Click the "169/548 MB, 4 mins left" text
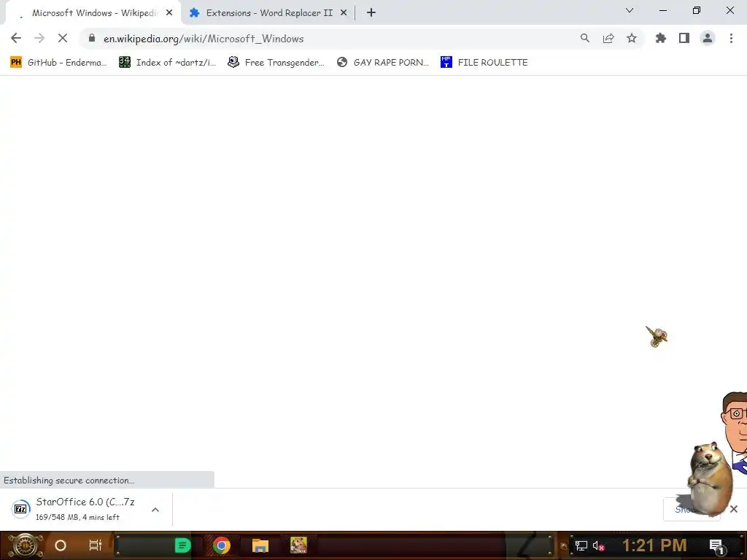Image resolution: width=747 pixels, height=560 pixels. [x=77, y=517]
